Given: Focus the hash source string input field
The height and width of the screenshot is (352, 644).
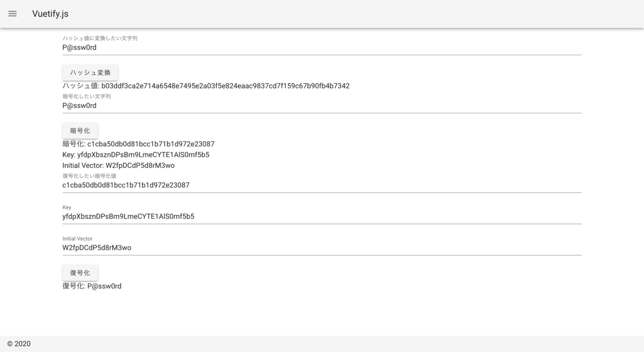Looking at the screenshot, I should 322,47.
